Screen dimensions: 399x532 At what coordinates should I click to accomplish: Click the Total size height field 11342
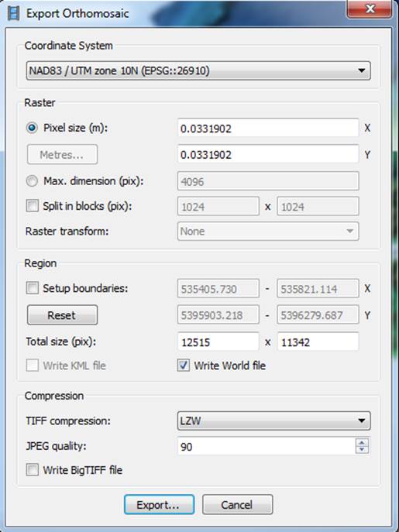click(x=318, y=342)
